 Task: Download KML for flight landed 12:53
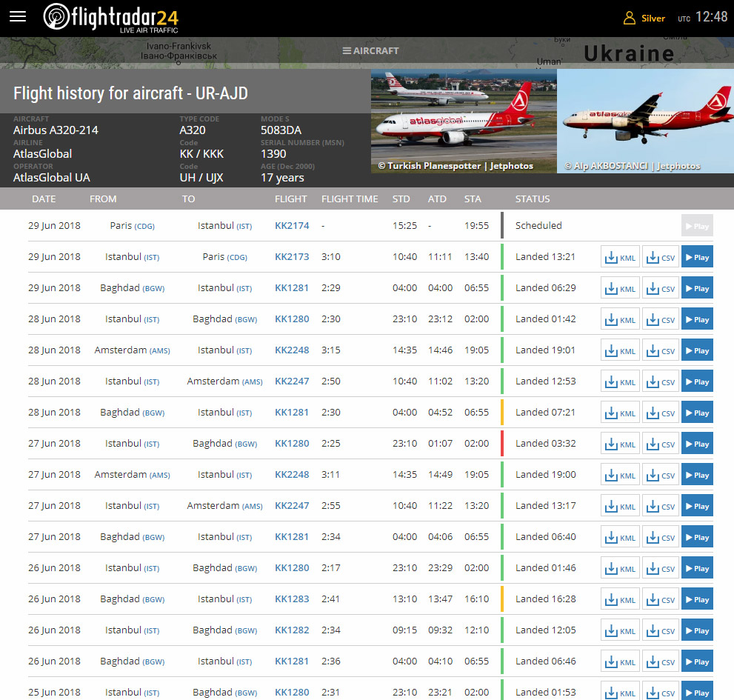[620, 381]
